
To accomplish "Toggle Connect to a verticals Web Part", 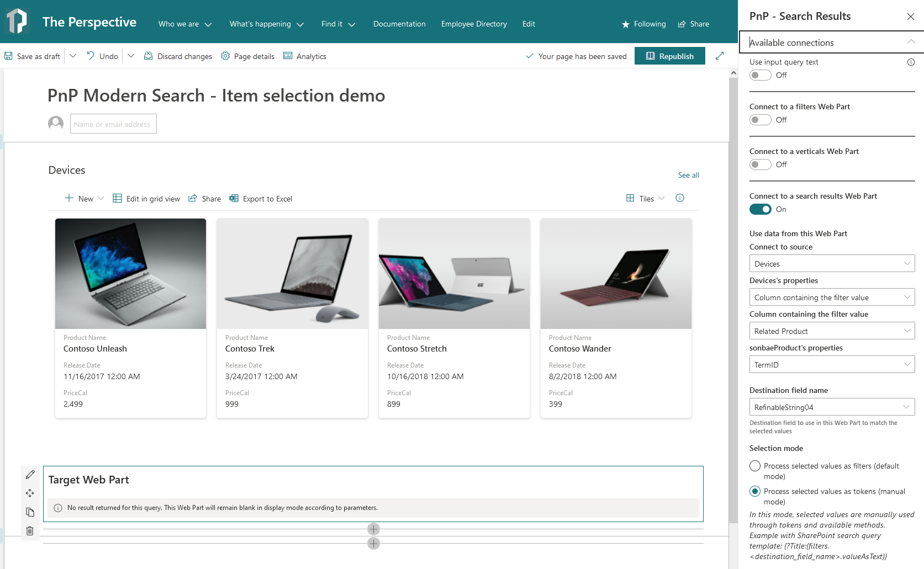I will tap(760, 164).
